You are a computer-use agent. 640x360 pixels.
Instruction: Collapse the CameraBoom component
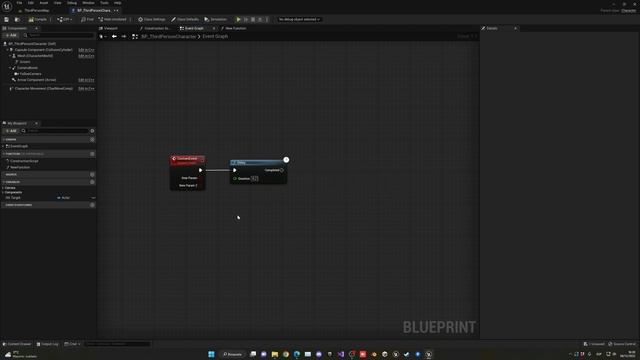pos(10,68)
